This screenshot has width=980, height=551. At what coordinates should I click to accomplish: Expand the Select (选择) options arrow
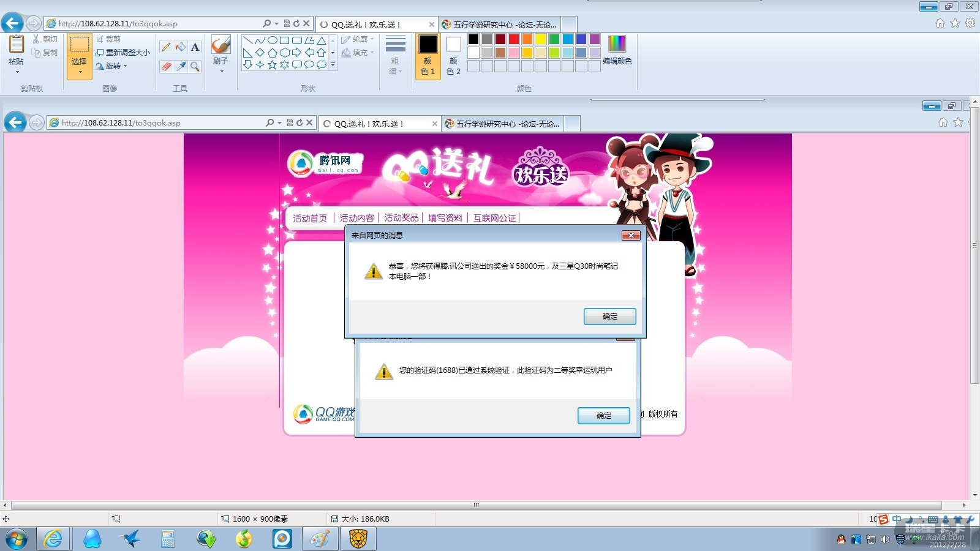(x=80, y=72)
